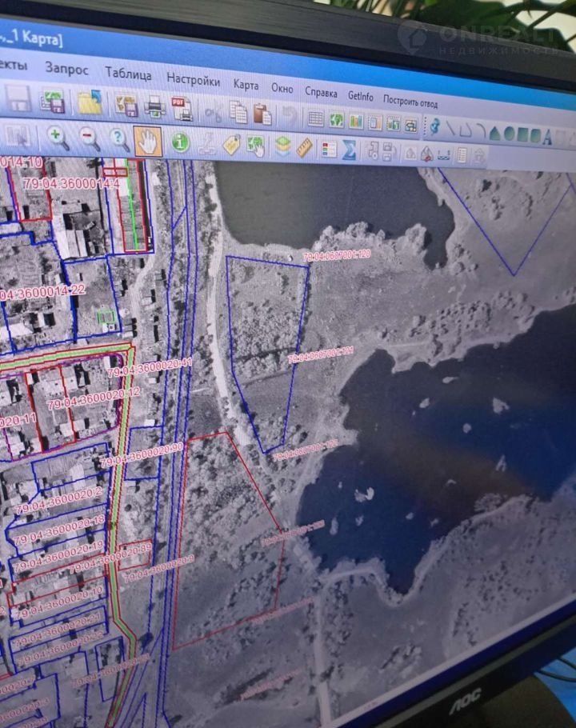
Task: Select the Text tool letter A
Action: pyautogui.click(x=547, y=137)
